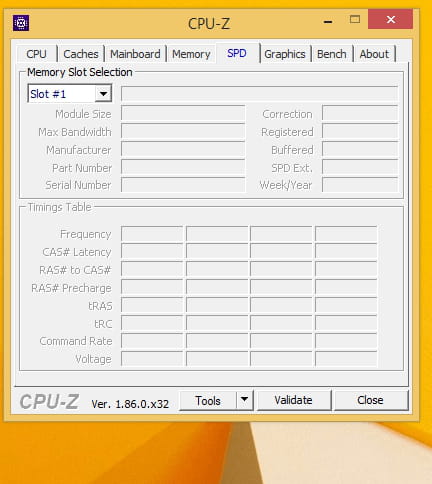The image size is (432, 484).
Task: Open the About tab
Action: coord(374,54)
